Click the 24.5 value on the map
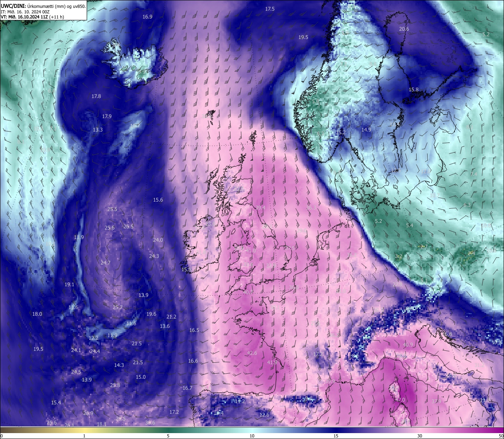The height and width of the screenshot is (439, 504). (x=76, y=372)
